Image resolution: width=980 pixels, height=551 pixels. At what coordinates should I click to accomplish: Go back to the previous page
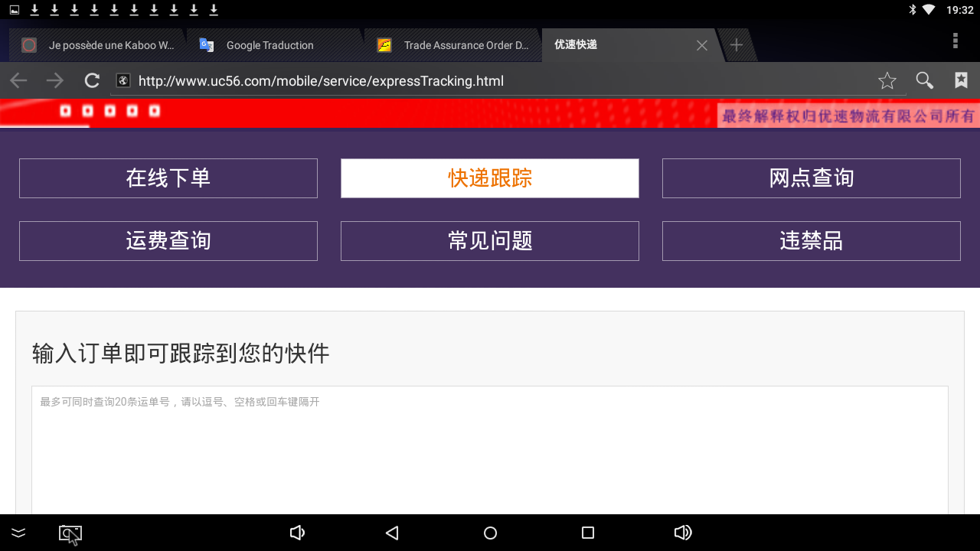click(18, 80)
